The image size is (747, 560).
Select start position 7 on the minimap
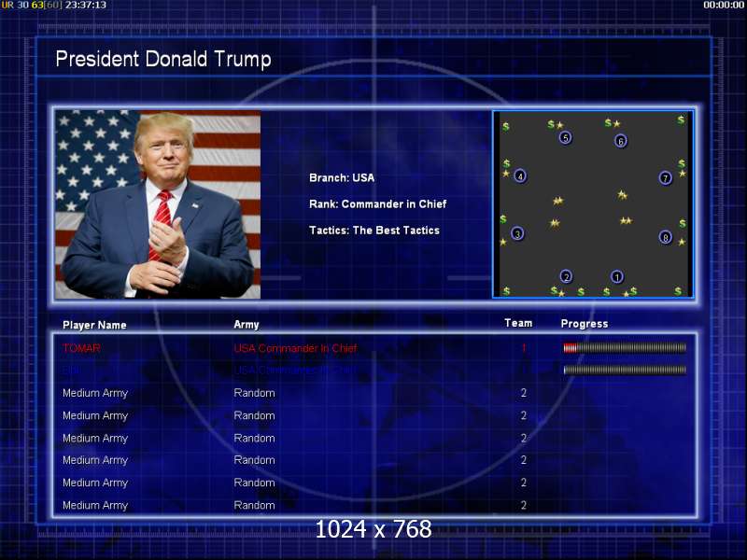(x=666, y=178)
